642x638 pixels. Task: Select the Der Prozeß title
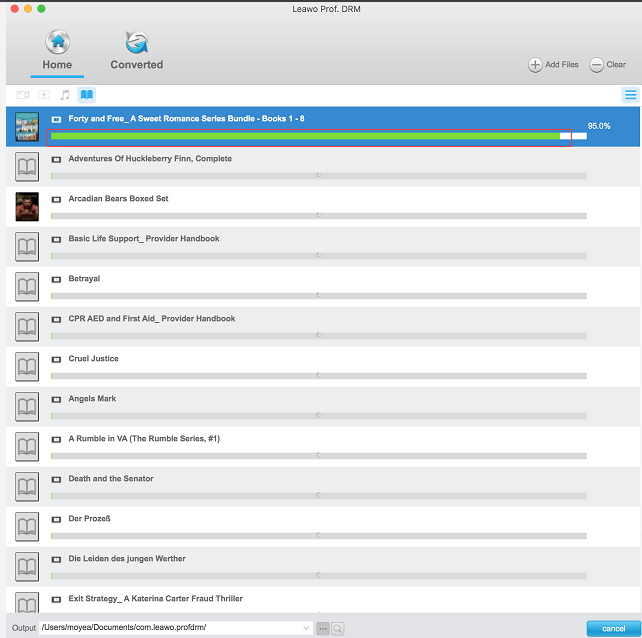tap(89, 519)
